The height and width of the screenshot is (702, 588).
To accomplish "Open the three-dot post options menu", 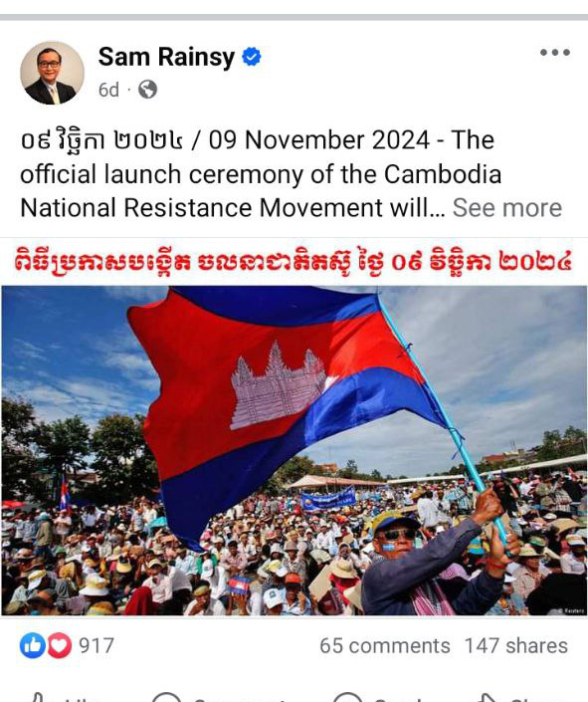I will point(555,53).
